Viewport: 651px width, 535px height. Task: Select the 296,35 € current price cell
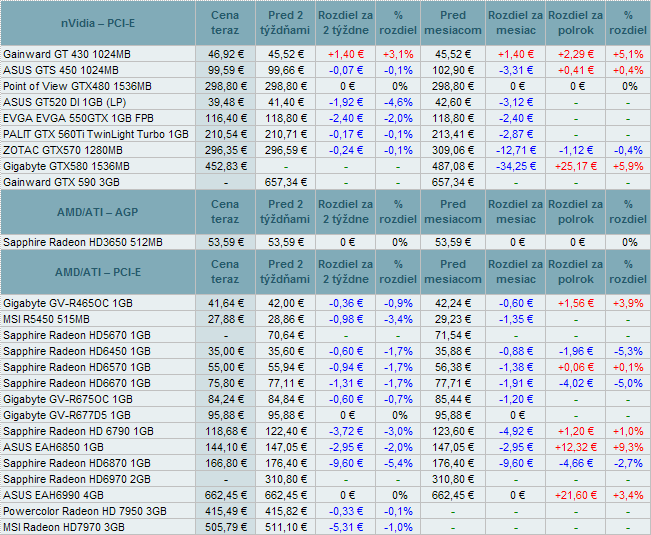(x=225, y=150)
